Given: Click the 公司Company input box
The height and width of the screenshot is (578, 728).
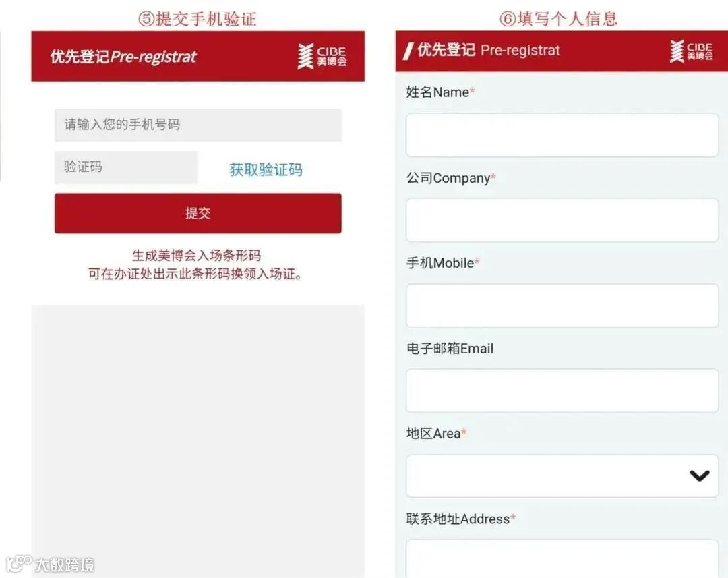Looking at the screenshot, I should pos(562,221).
